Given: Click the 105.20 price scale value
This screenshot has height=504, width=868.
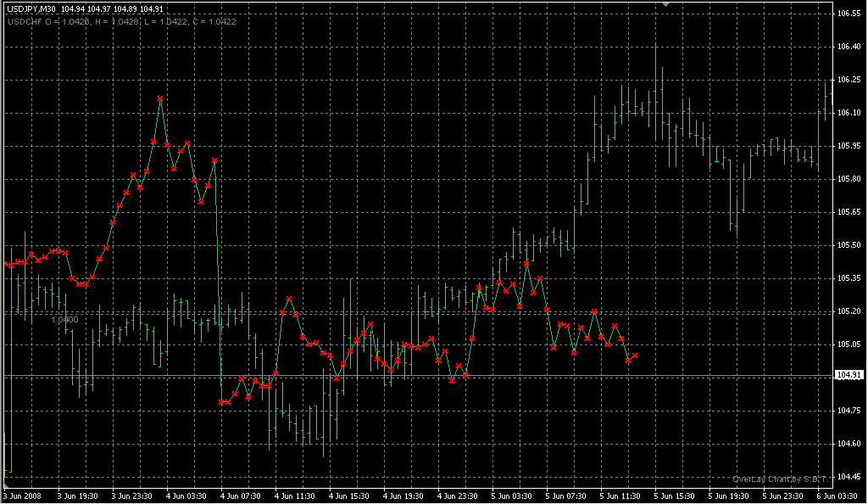Looking at the screenshot, I should pos(849,311).
